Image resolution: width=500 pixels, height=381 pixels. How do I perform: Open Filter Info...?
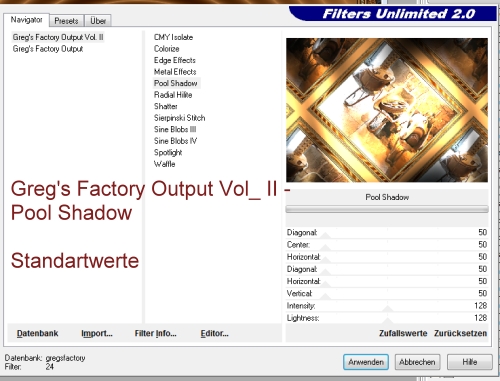[x=155, y=333]
